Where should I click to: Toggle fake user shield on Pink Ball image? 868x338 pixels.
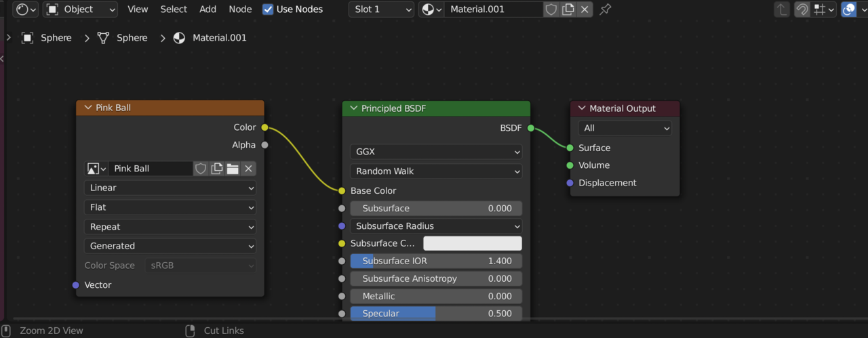201,169
